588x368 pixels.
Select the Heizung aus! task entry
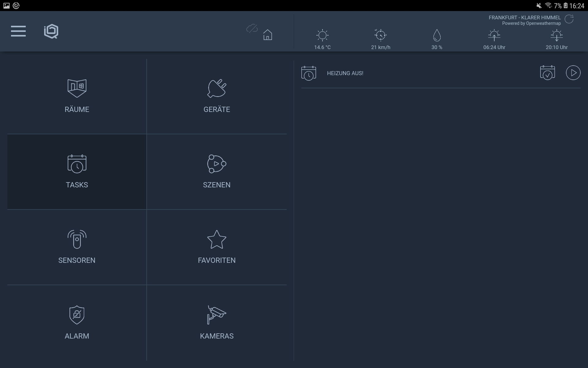click(345, 73)
